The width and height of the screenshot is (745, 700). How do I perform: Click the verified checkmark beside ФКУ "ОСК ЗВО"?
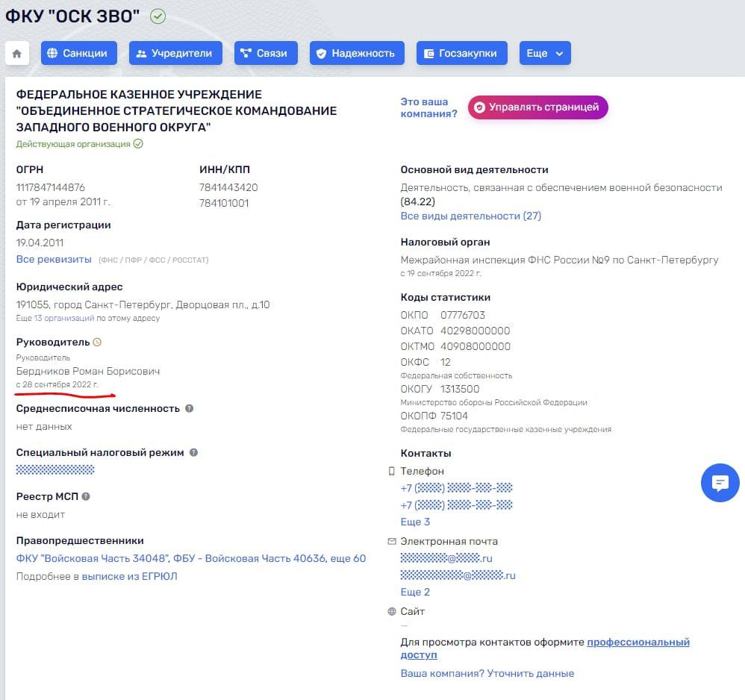158,16
